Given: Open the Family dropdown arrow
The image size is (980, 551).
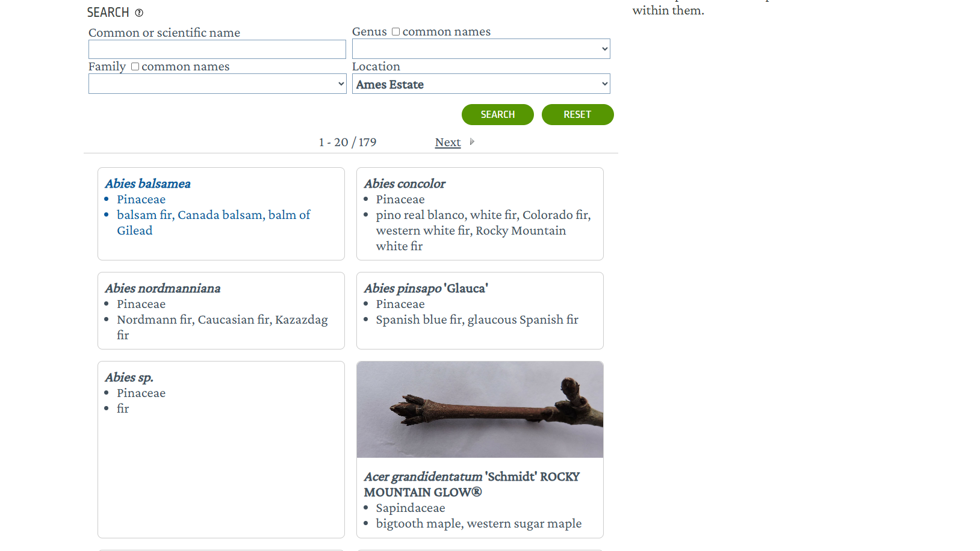Looking at the screenshot, I should (x=340, y=84).
